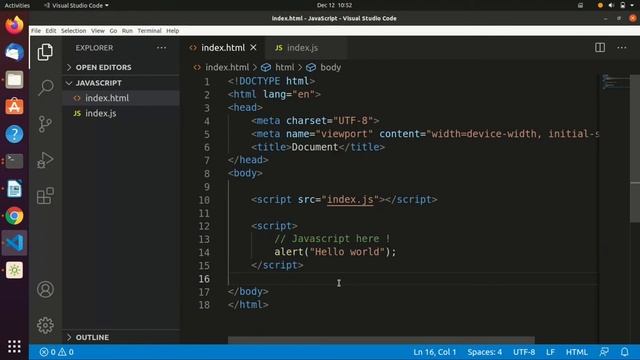The height and width of the screenshot is (360, 640).
Task: Open the Go menu
Action: [x=113, y=31]
